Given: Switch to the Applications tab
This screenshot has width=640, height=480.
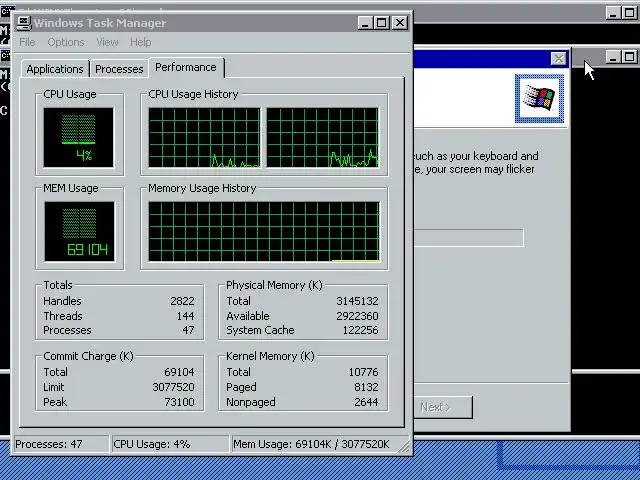Looking at the screenshot, I should (55, 69).
